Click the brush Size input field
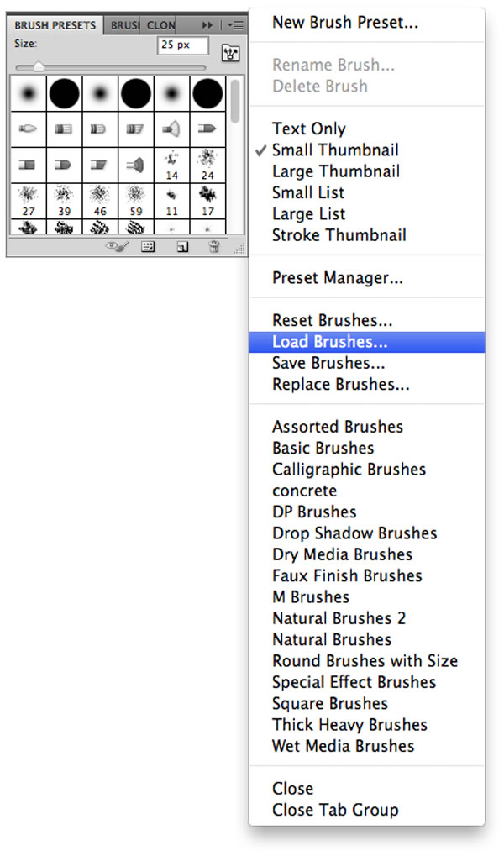 [x=183, y=45]
